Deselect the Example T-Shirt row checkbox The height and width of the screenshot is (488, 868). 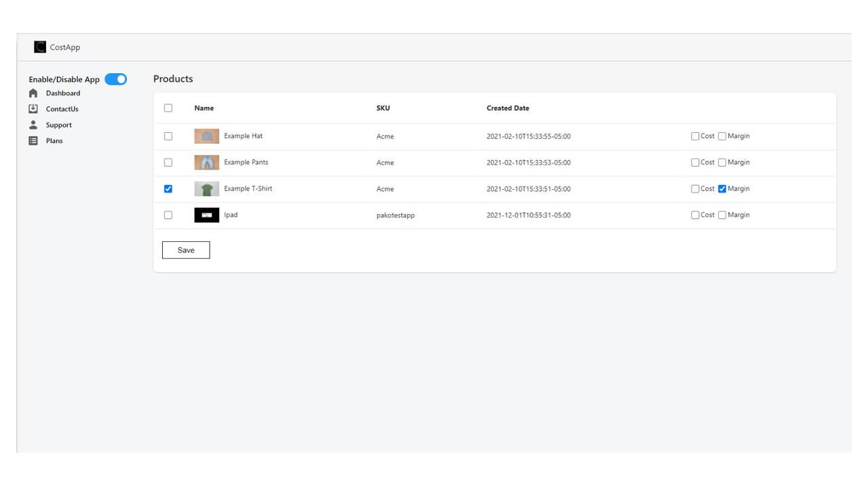coord(168,188)
